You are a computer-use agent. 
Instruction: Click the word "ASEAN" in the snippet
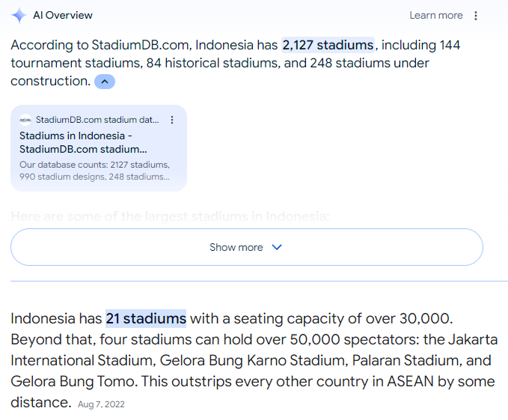click(x=408, y=382)
